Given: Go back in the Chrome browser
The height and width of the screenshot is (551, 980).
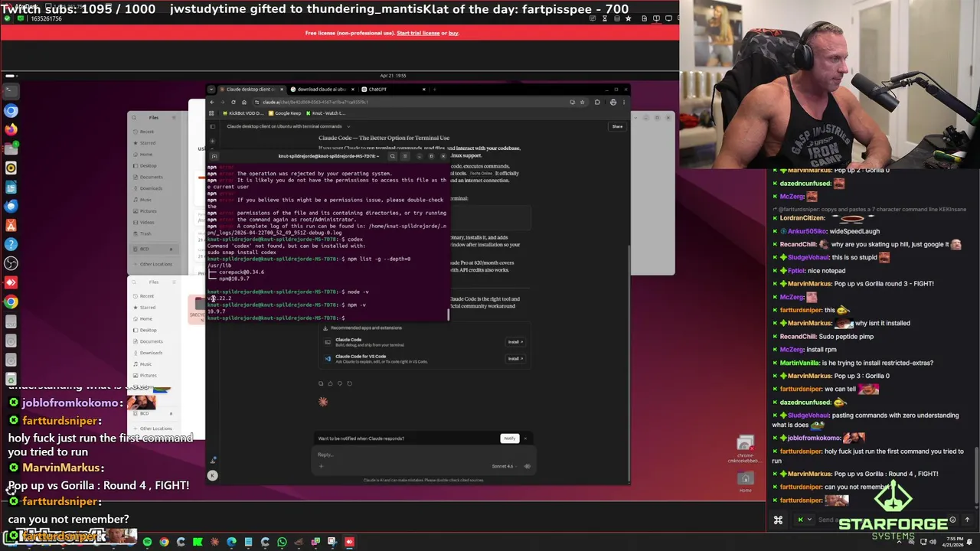Looking at the screenshot, I should pyautogui.click(x=212, y=102).
